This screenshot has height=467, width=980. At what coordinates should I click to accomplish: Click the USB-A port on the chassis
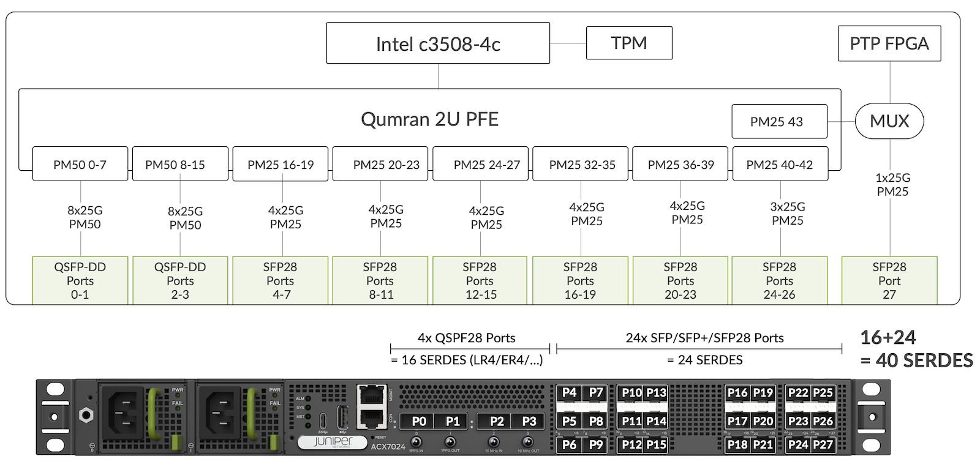342,419
